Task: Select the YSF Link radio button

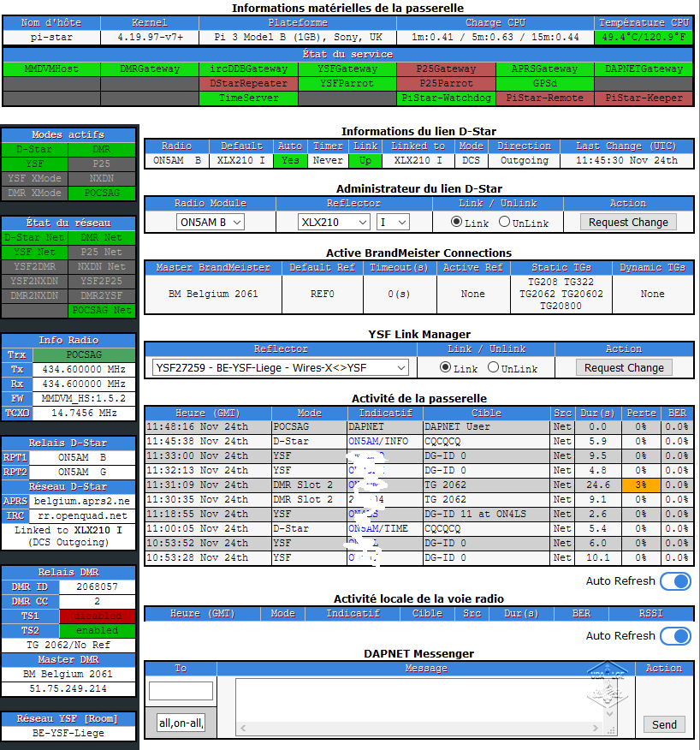Action: (445, 367)
